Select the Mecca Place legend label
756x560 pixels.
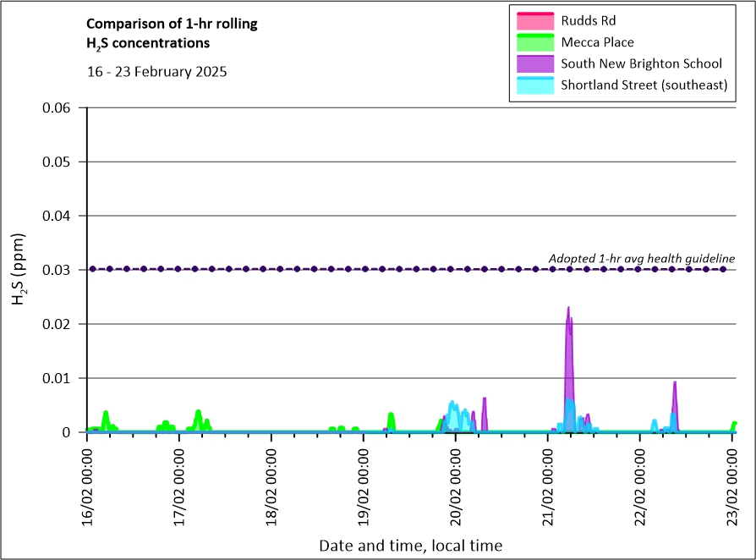597,42
